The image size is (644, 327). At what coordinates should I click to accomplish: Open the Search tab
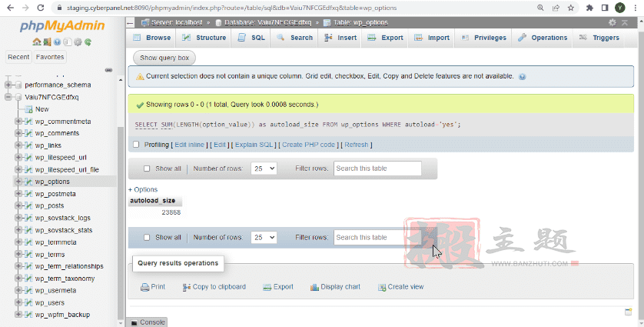coord(294,38)
